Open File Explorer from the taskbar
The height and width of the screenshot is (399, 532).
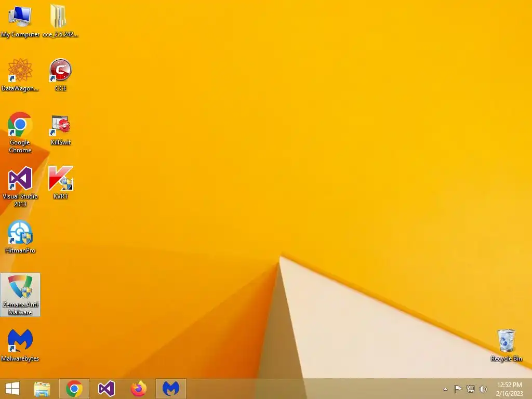(x=42, y=389)
